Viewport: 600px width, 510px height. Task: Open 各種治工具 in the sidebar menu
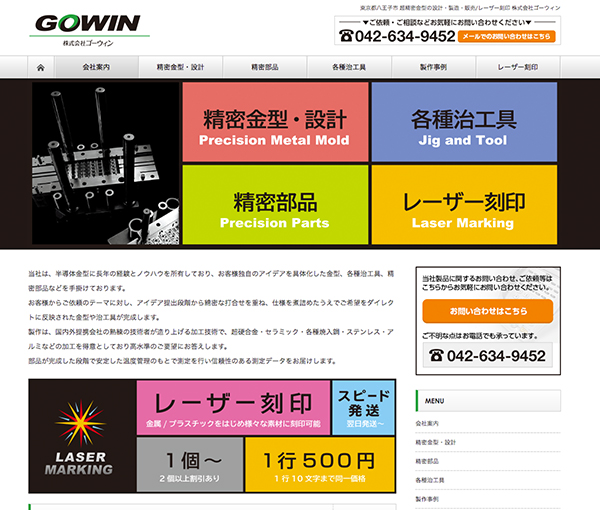point(430,480)
